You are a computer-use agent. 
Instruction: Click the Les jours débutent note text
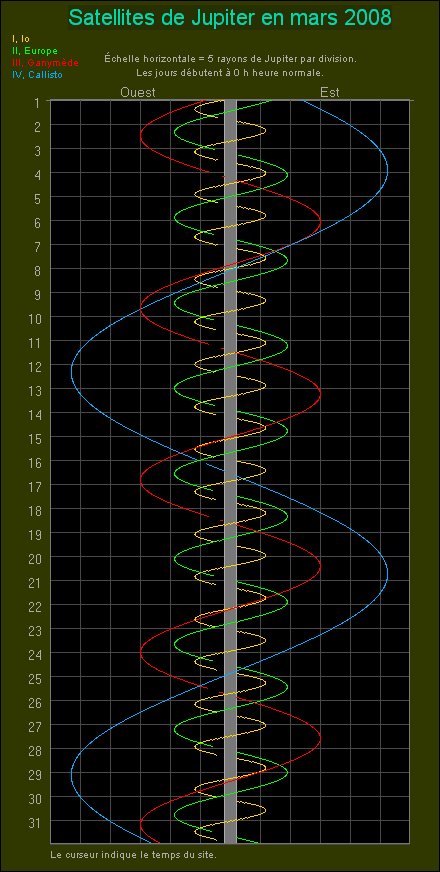230,72
